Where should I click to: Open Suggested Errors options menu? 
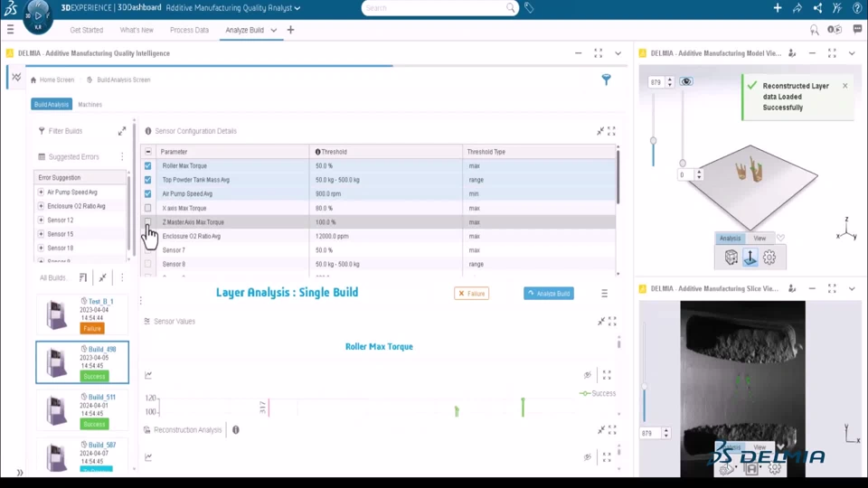click(122, 156)
